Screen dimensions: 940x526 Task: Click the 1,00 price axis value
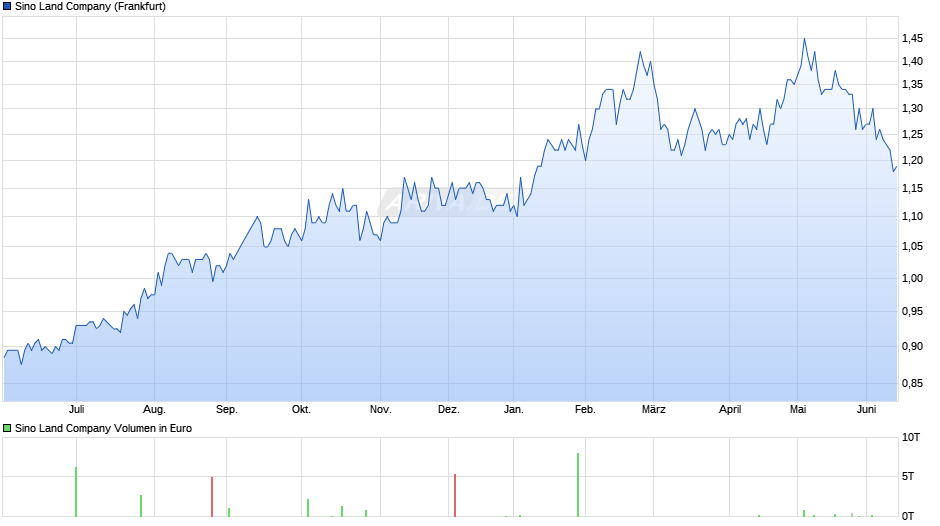[912, 278]
